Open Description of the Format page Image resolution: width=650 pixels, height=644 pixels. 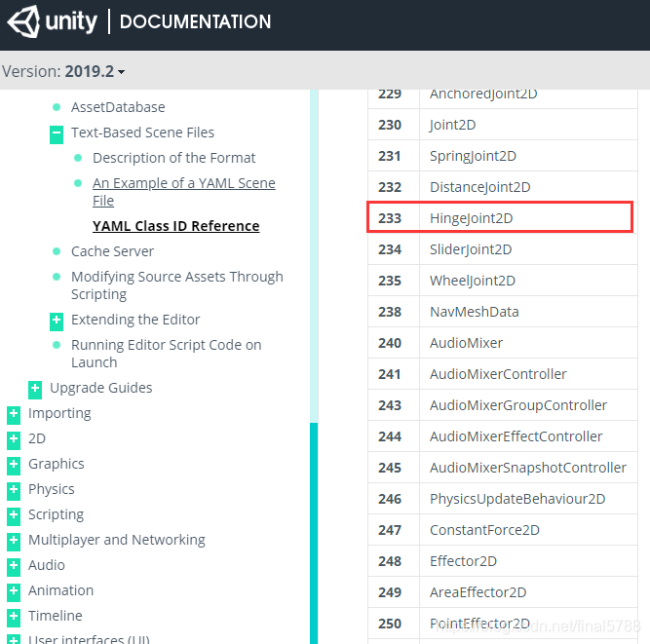(173, 158)
